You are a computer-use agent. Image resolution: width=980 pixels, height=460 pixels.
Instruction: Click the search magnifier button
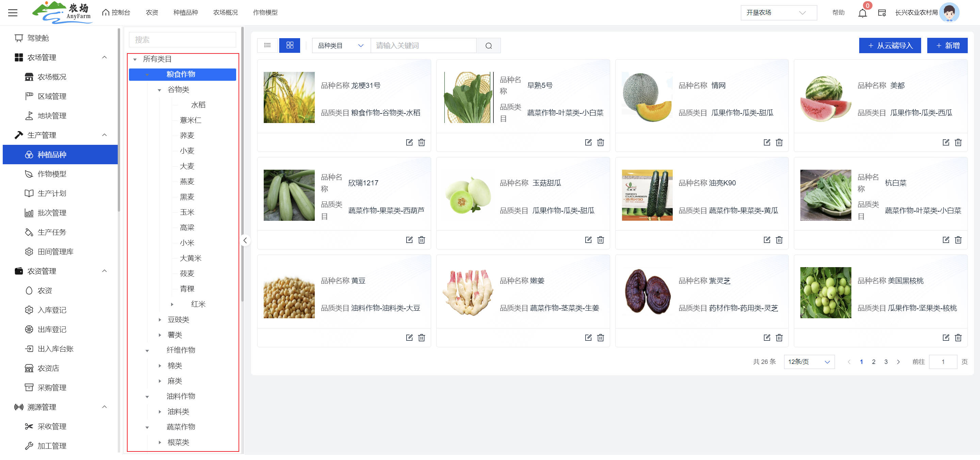[x=489, y=46]
